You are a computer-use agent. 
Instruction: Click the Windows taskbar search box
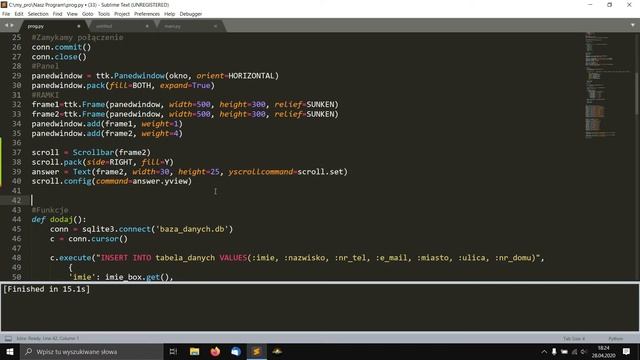click(91, 351)
